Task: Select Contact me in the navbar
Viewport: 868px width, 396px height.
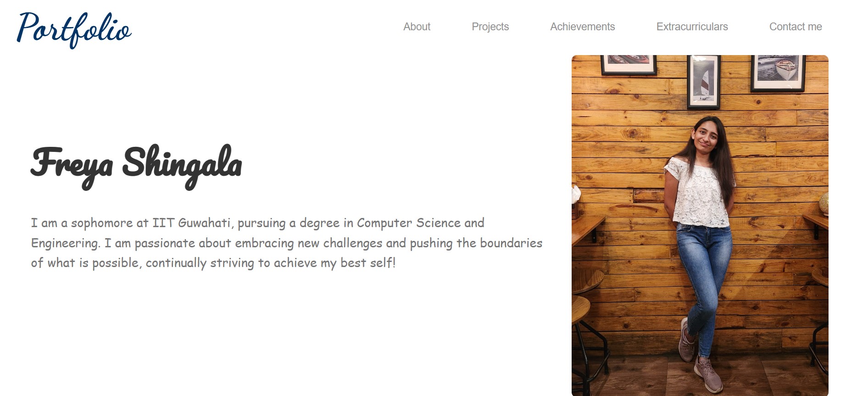Action: tap(795, 27)
